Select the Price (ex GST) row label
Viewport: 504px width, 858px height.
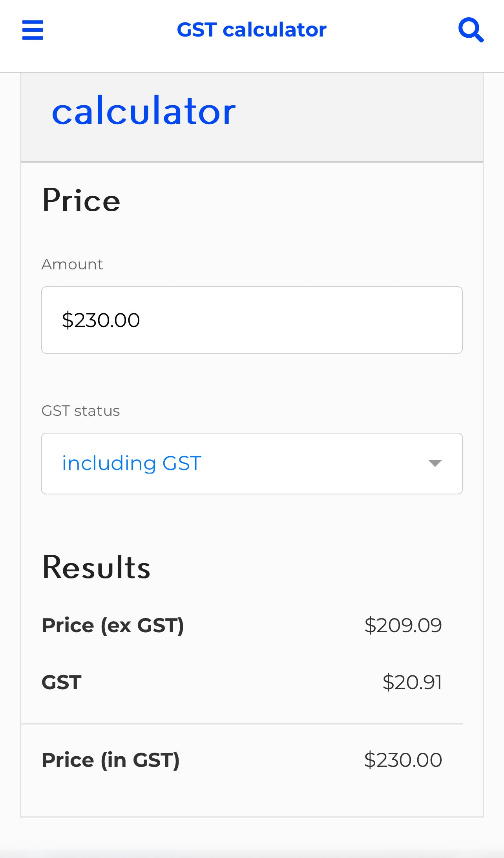tap(113, 625)
